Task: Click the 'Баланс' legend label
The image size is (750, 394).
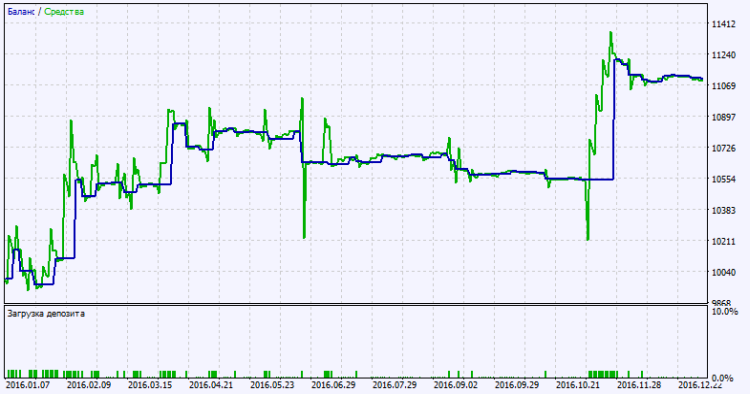Action: click(21, 11)
